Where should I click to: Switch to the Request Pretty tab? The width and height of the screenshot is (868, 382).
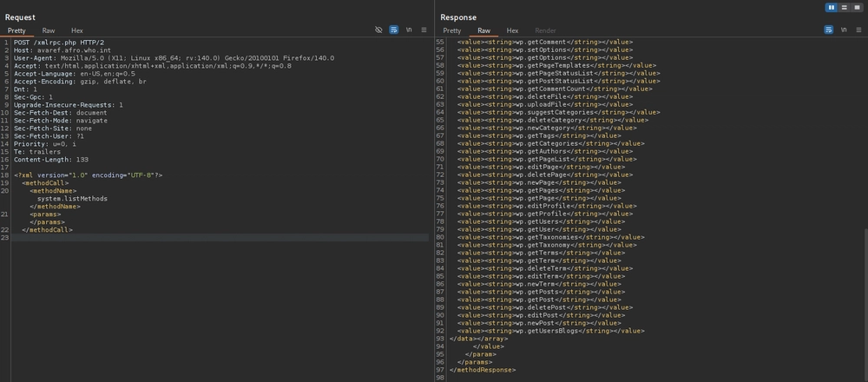pos(16,30)
